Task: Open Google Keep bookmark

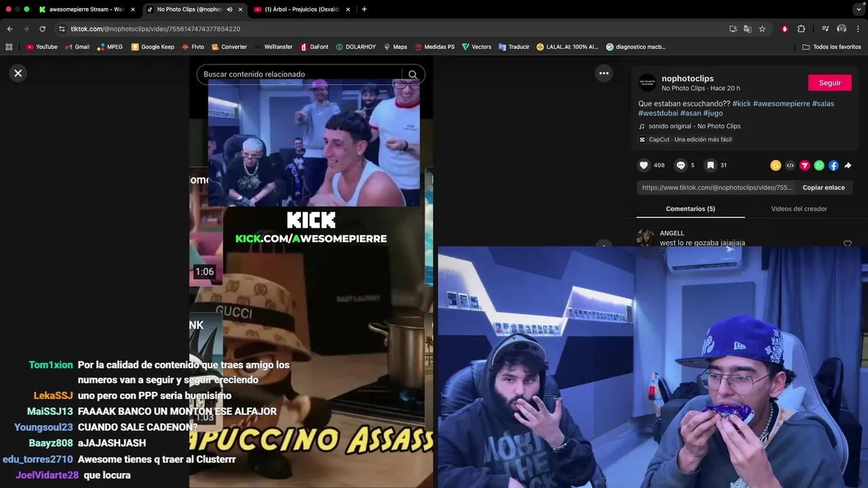Action: [153, 47]
